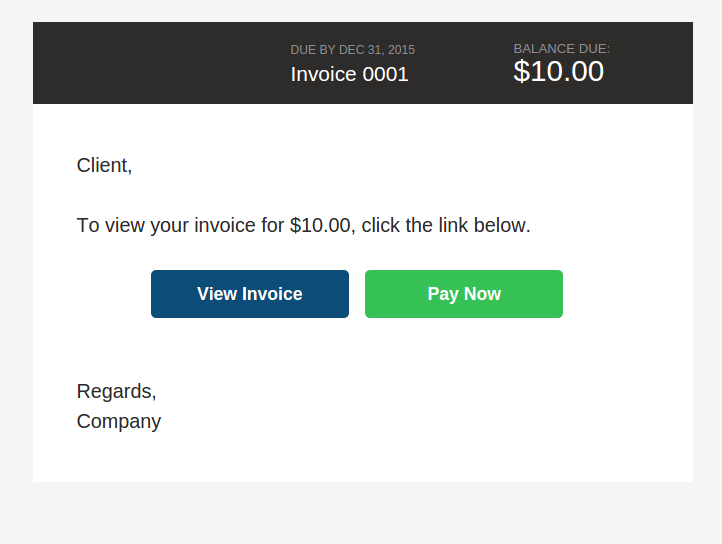Screen dimensions: 722x544
Task: Click the green Pay Now button
Action: coord(464,294)
